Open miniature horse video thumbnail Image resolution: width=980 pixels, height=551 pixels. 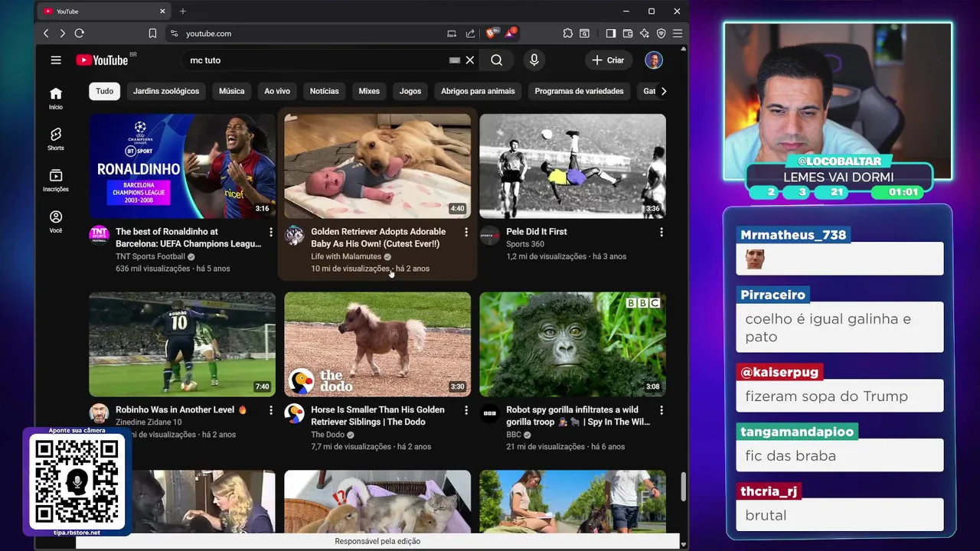click(377, 344)
